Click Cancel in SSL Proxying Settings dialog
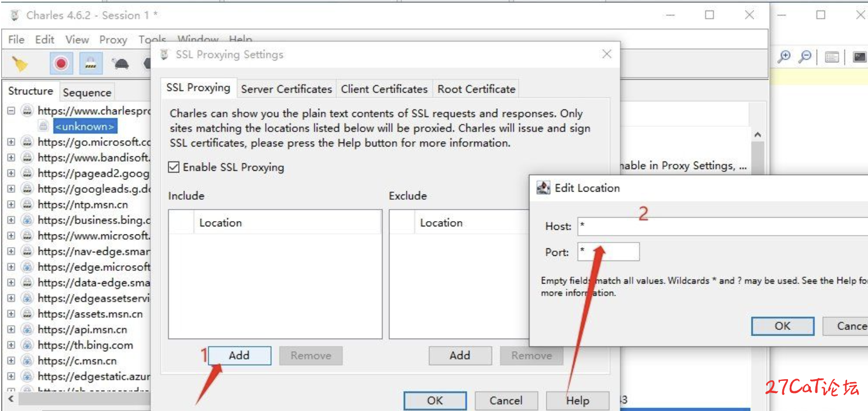868x411 pixels. click(x=506, y=401)
